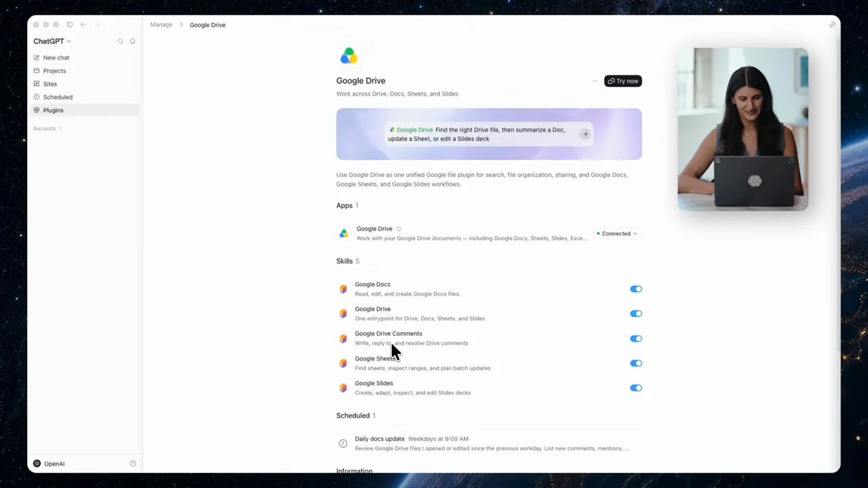Click the help icon in sidebar footer
The height and width of the screenshot is (488, 868).
133,464
